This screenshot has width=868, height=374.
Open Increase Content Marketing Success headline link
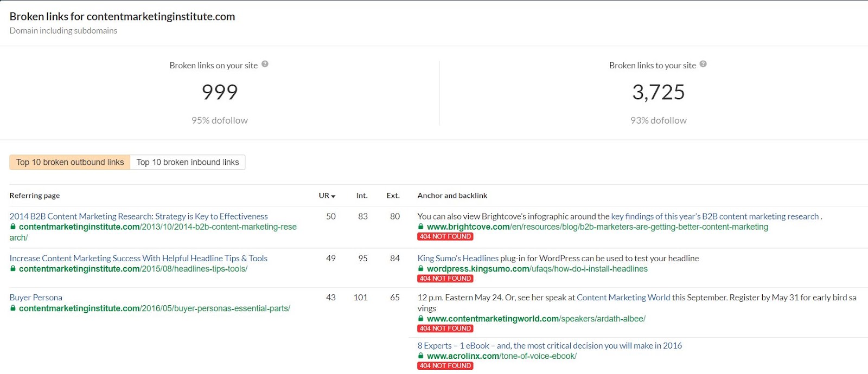138,258
